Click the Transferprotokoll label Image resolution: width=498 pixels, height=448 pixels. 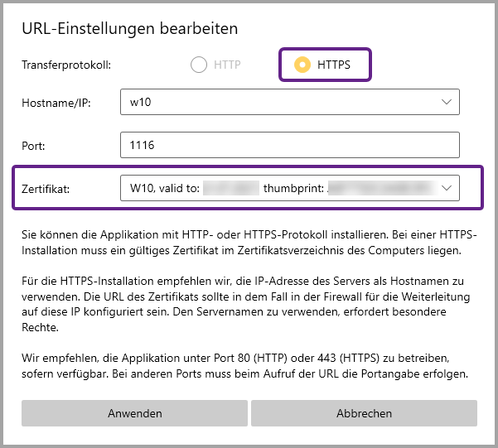(x=65, y=65)
